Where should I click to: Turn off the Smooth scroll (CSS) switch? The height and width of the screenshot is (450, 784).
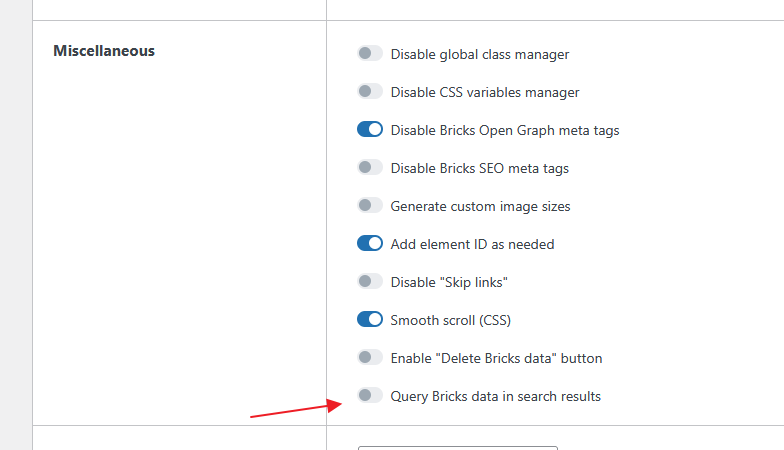pyautogui.click(x=370, y=319)
